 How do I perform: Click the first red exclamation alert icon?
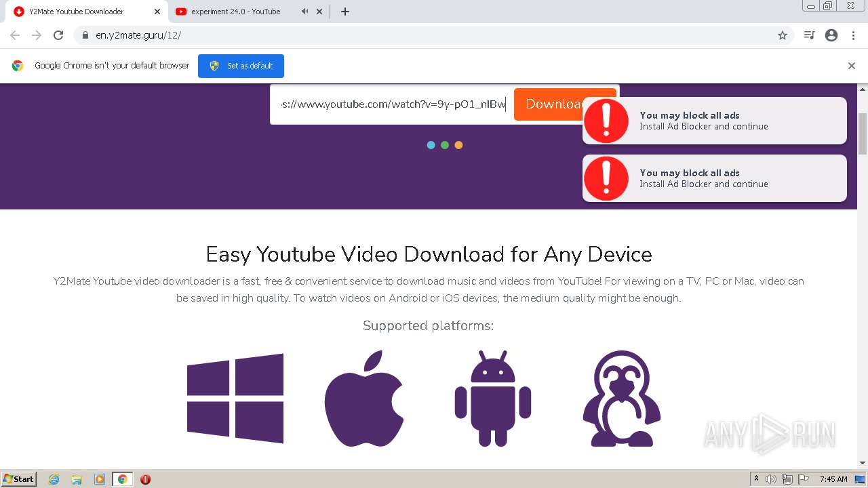(x=606, y=121)
